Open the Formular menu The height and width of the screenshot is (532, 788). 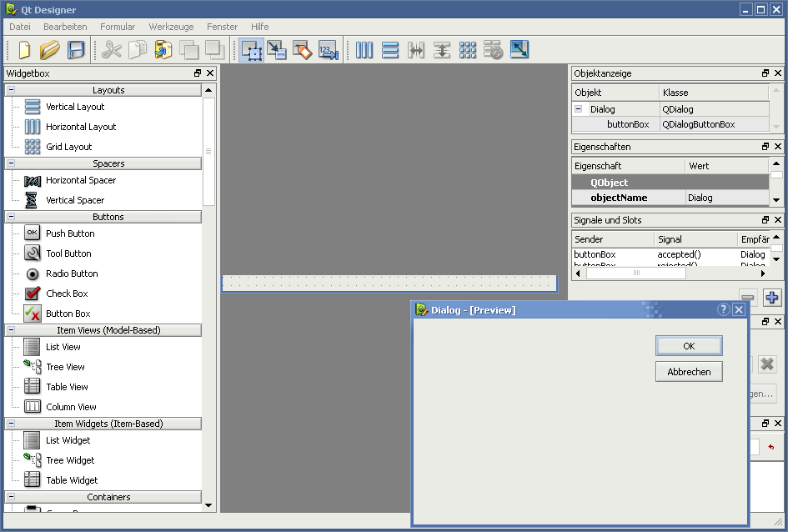(117, 27)
